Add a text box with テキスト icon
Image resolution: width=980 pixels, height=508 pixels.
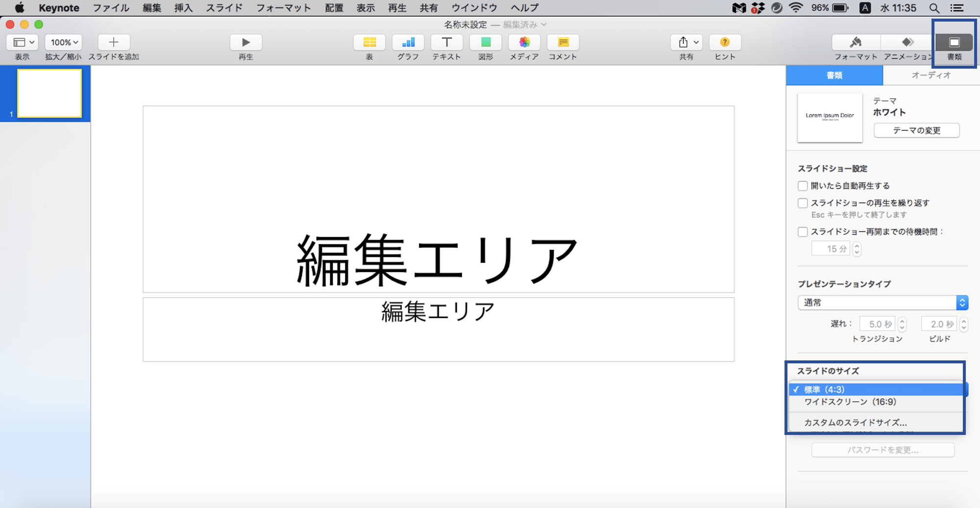click(x=447, y=42)
